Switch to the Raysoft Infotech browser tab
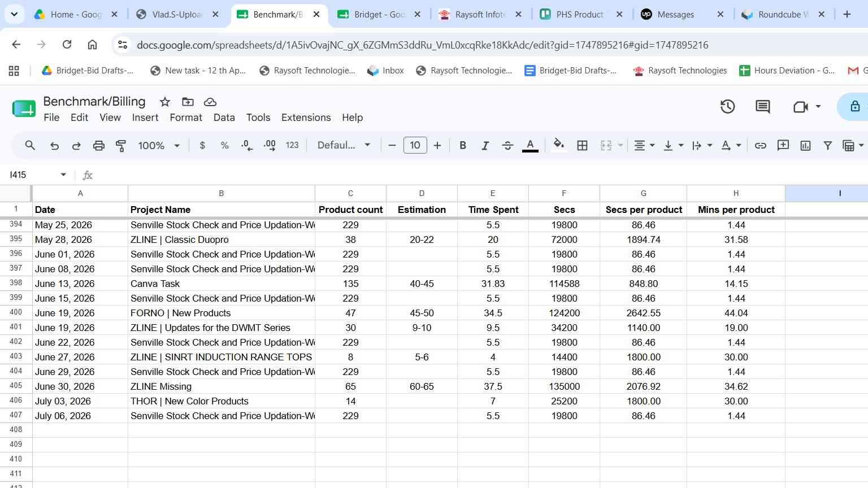The image size is (868, 488). tap(480, 15)
